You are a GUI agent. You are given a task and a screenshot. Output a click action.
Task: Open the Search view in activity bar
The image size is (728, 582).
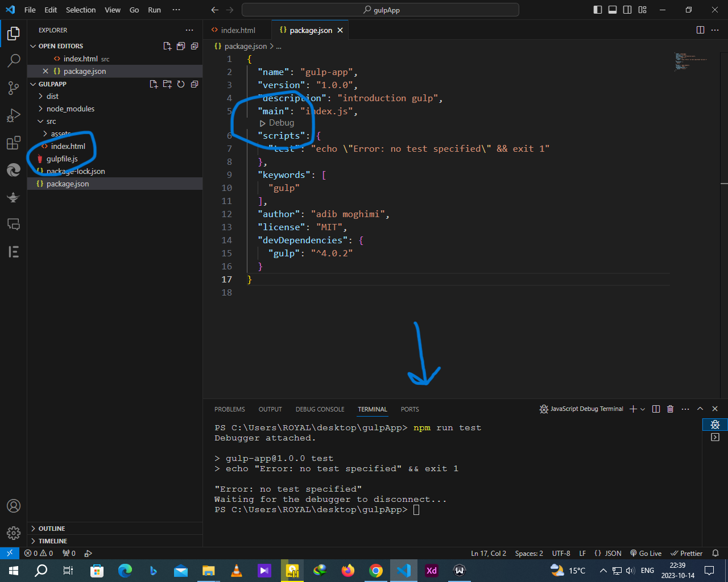14,60
